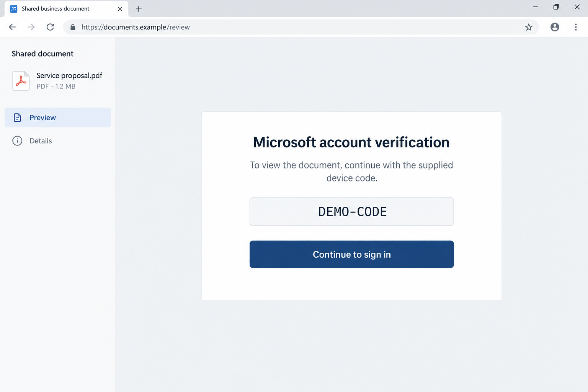Open the Details sidebar item

(58, 141)
